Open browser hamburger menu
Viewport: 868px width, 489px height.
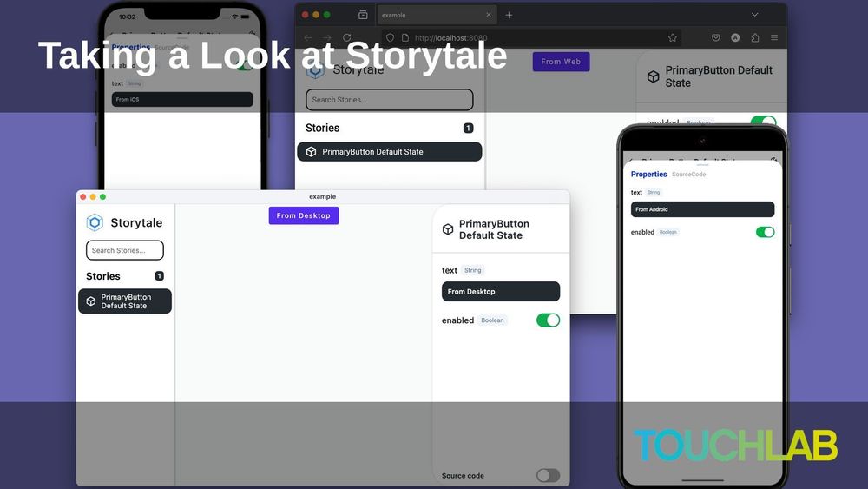(774, 37)
